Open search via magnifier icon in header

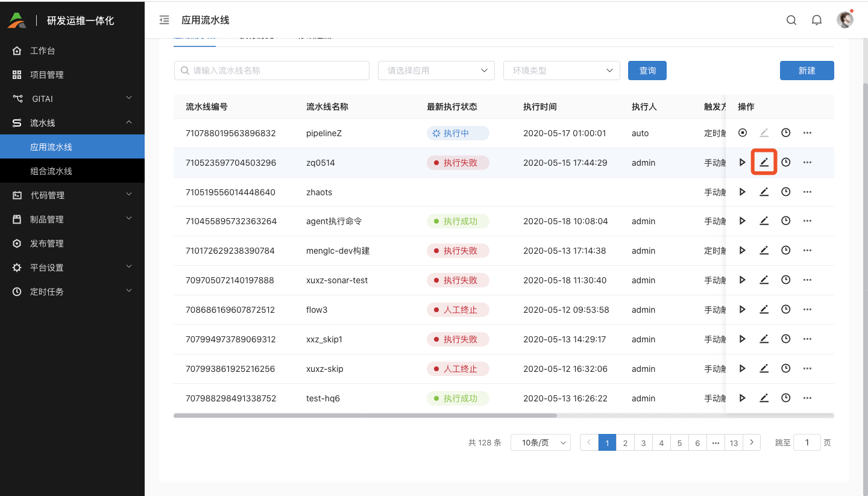791,20
